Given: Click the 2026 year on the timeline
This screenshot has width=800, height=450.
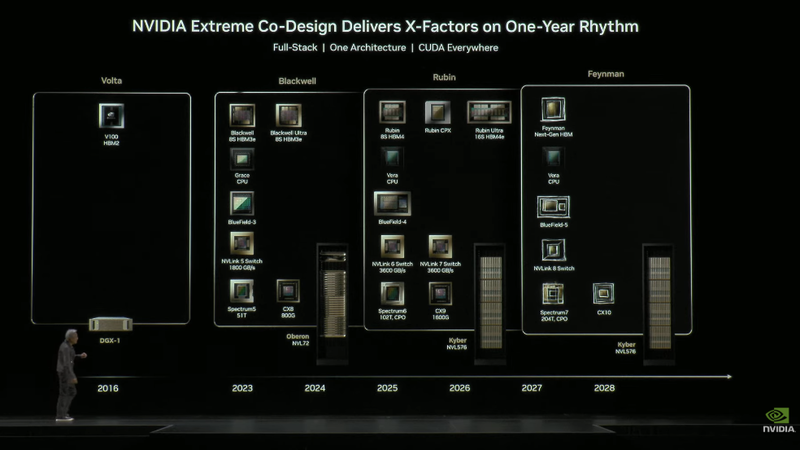Looking at the screenshot, I should tap(459, 387).
